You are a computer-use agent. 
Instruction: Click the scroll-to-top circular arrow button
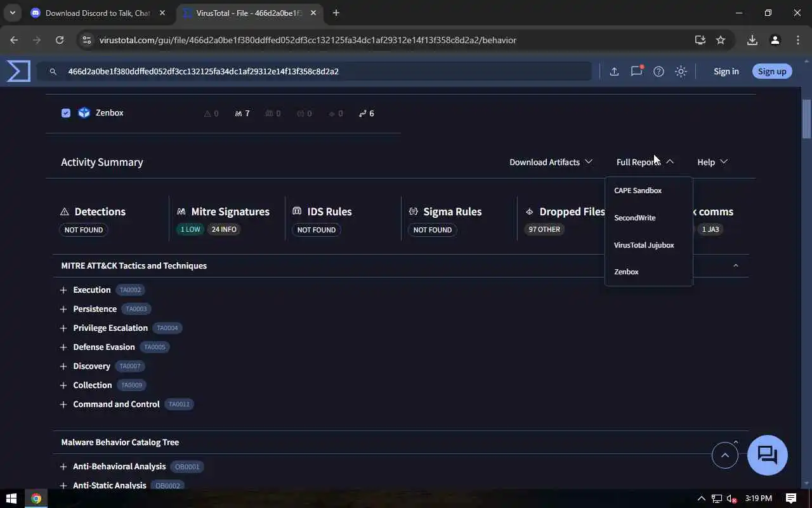[725, 455]
